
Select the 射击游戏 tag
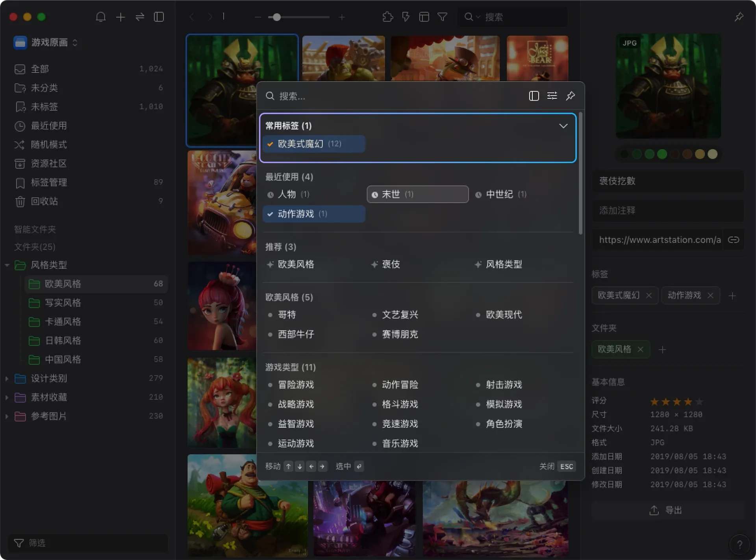(504, 385)
